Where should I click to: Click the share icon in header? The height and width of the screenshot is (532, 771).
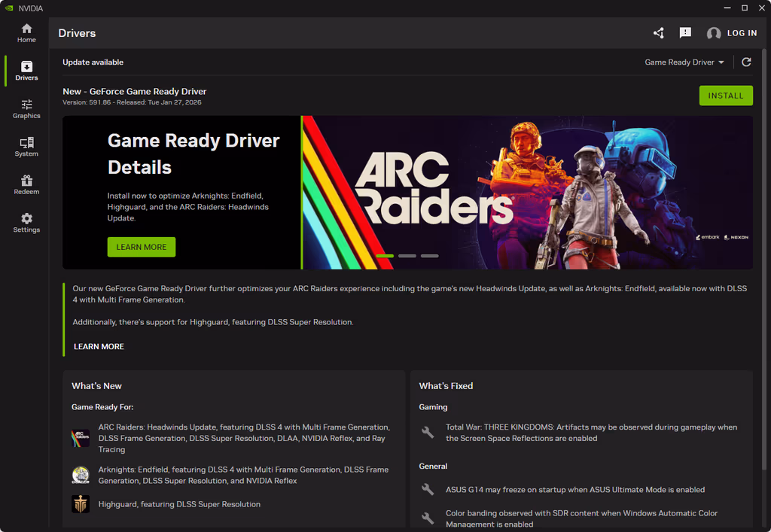click(x=659, y=33)
